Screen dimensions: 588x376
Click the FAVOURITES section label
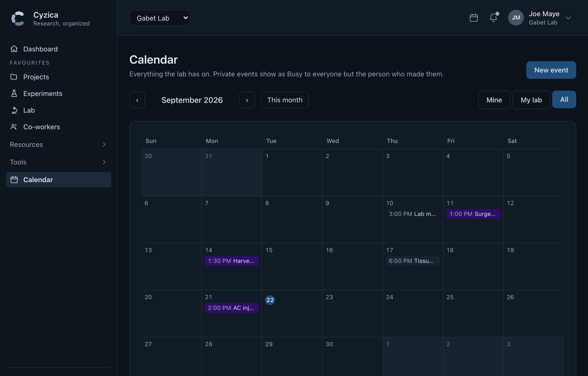click(30, 63)
